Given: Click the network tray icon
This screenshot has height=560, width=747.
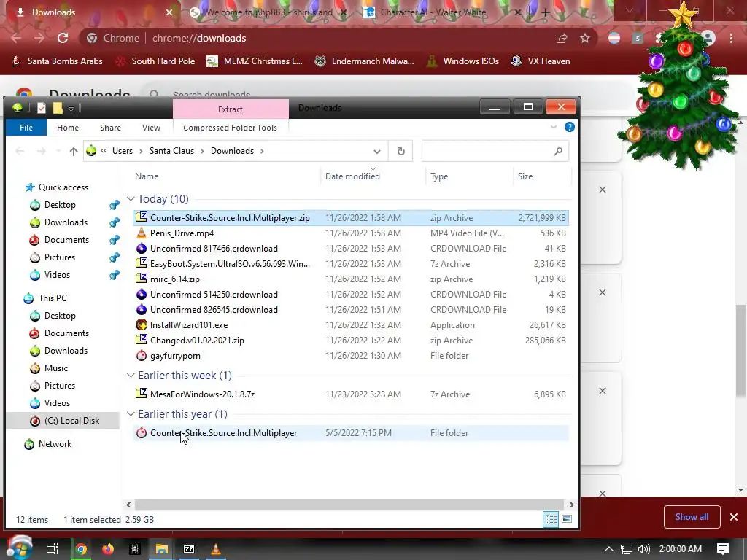Looking at the screenshot, I should coord(626,549).
